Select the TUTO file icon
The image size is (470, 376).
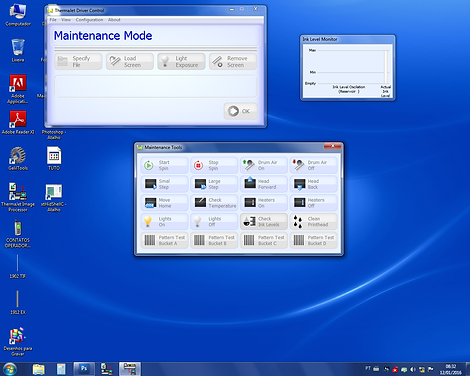(x=54, y=159)
